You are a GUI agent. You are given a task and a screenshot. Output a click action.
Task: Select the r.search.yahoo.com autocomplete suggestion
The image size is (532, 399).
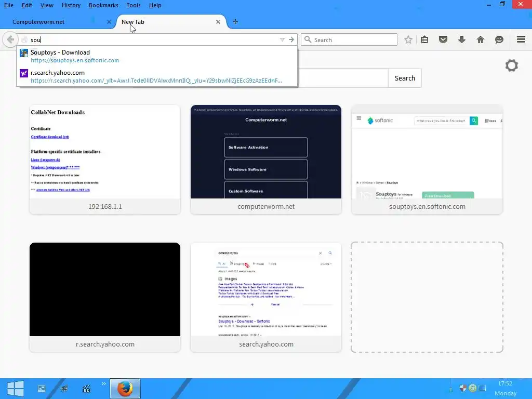[x=157, y=76]
